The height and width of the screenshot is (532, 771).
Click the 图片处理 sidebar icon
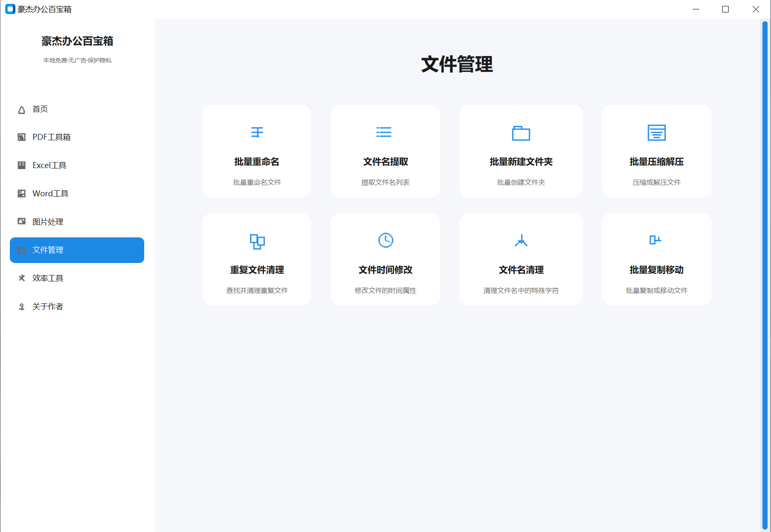(21, 221)
